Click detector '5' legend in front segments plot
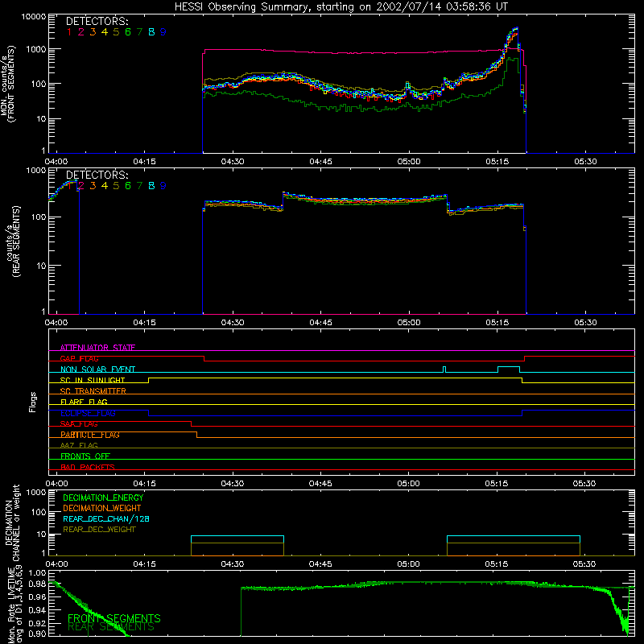The image size is (644, 644). [116, 32]
